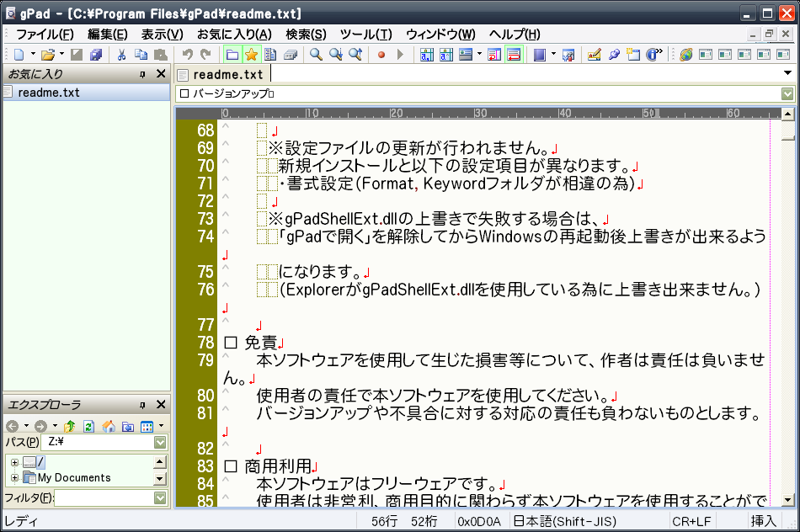The image size is (800, 532).
Task: Click the macro play triangle icon
Action: 401,54
